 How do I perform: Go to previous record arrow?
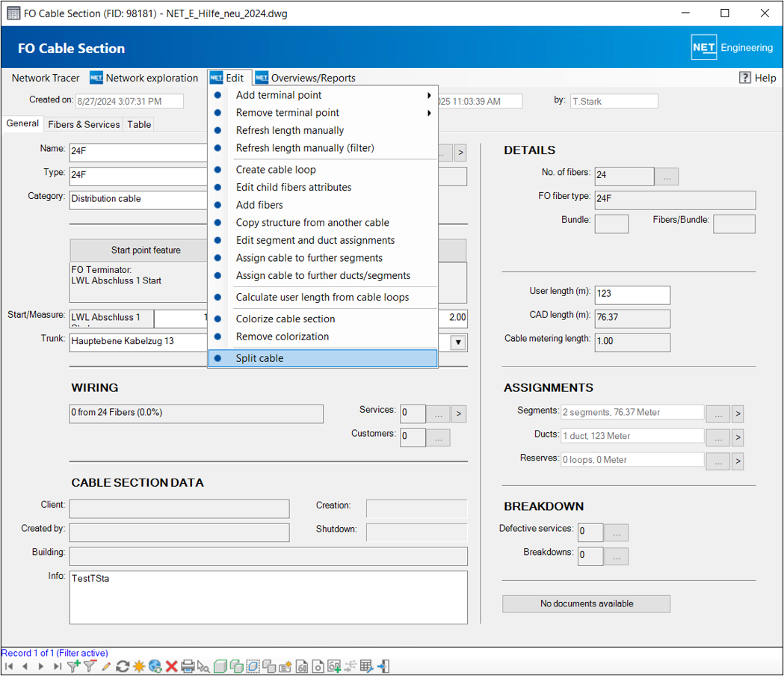(x=25, y=666)
